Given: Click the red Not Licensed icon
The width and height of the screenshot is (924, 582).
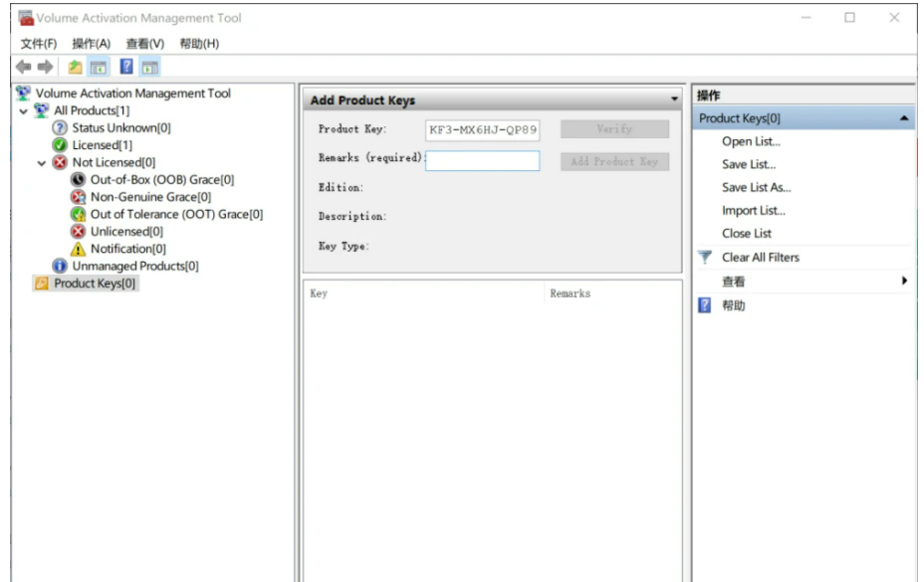Looking at the screenshot, I should click(60, 162).
